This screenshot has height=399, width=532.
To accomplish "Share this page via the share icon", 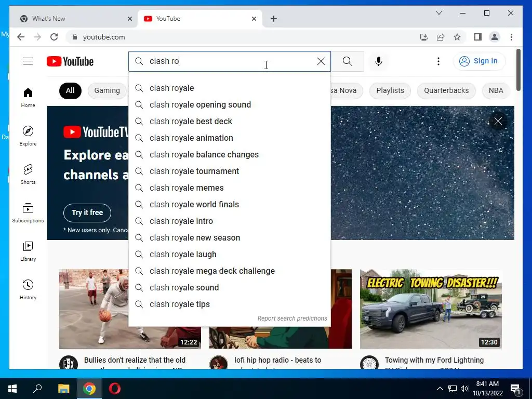I will pos(441,37).
